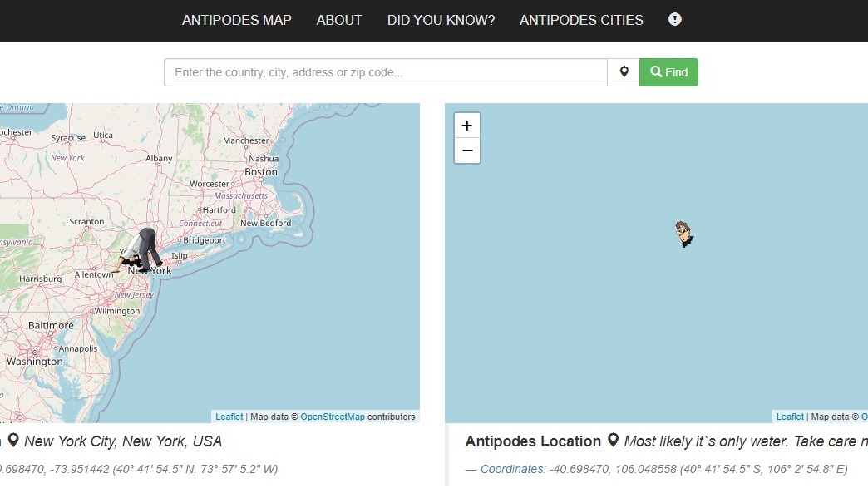The width and height of the screenshot is (868, 488).
Task: Open the OpenStreetMap attribution link
Action: [332, 417]
